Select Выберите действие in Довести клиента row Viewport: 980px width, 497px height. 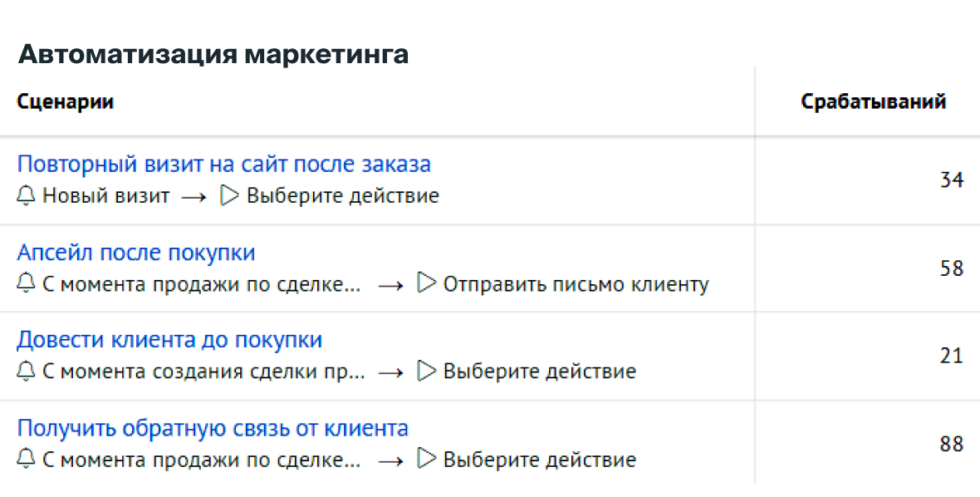pyautogui.click(x=539, y=372)
